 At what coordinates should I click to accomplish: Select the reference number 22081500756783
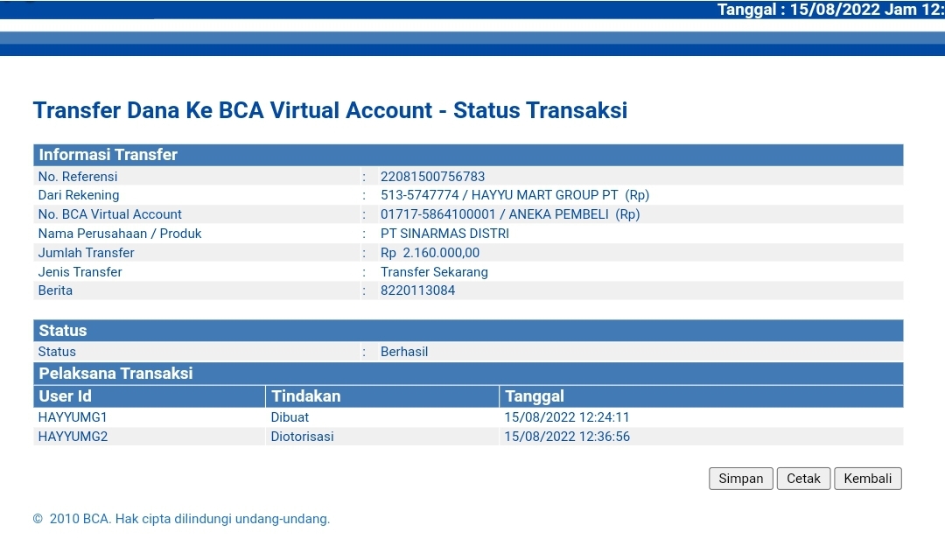coord(432,177)
